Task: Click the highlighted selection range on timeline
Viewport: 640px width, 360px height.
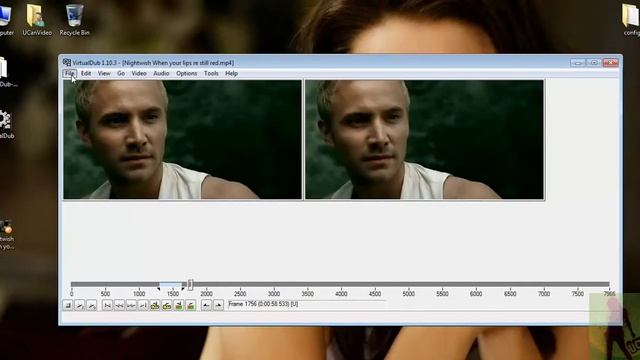Action: [x=170, y=284]
